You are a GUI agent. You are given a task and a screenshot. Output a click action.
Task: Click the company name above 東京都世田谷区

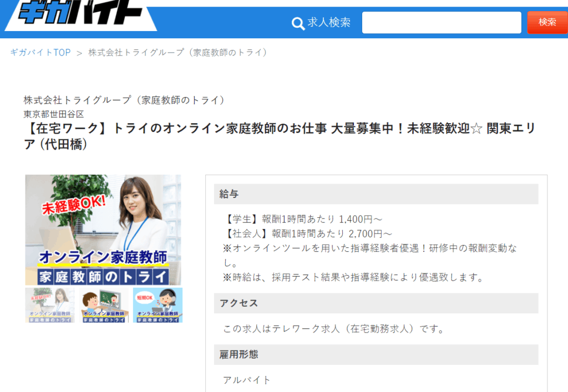coord(126,100)
